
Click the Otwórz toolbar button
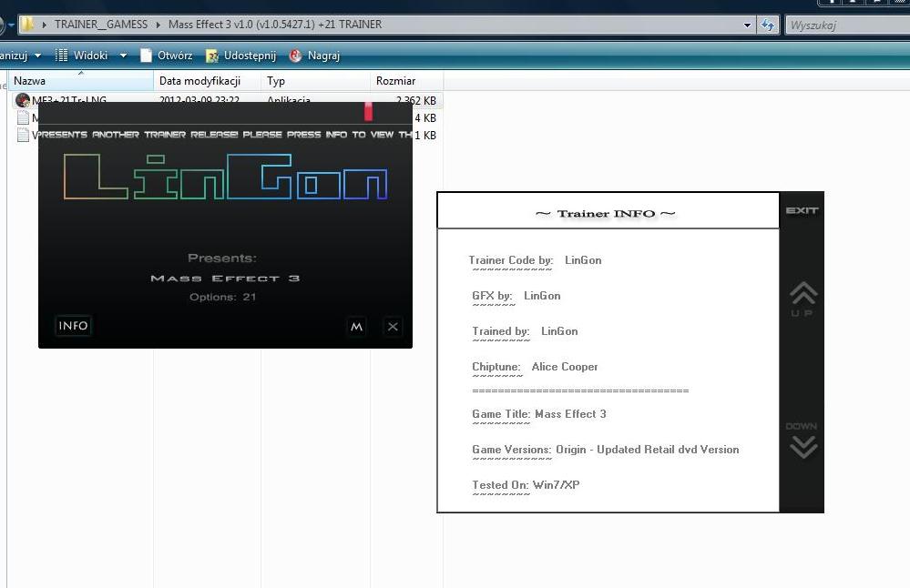(x=167, y=56)
